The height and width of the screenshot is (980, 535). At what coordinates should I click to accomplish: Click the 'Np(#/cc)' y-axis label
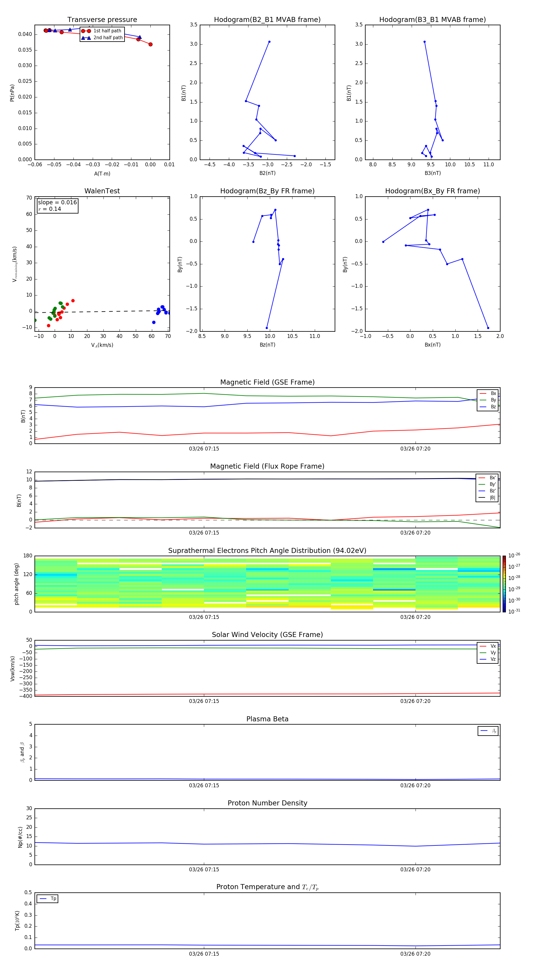tap(21, 837)
